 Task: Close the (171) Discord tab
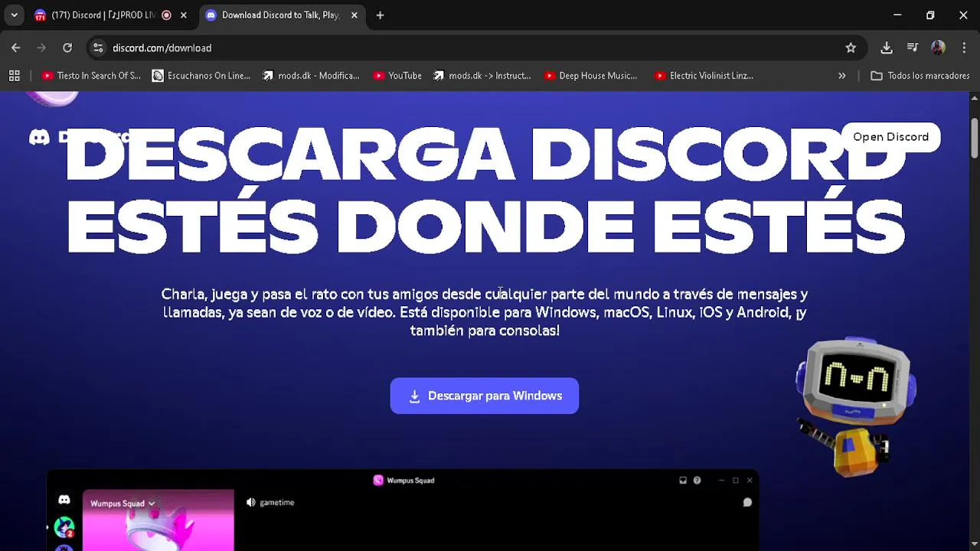(x=183, y=15)
